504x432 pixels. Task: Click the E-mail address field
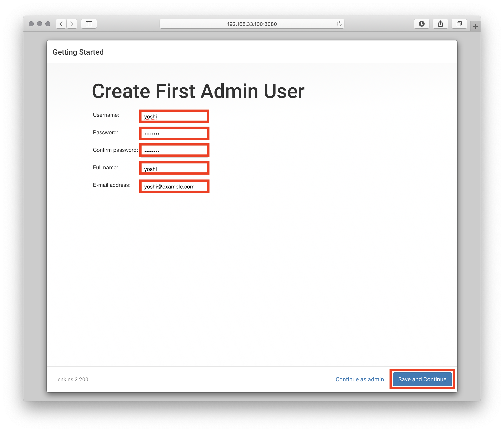(x=174, y=187)
